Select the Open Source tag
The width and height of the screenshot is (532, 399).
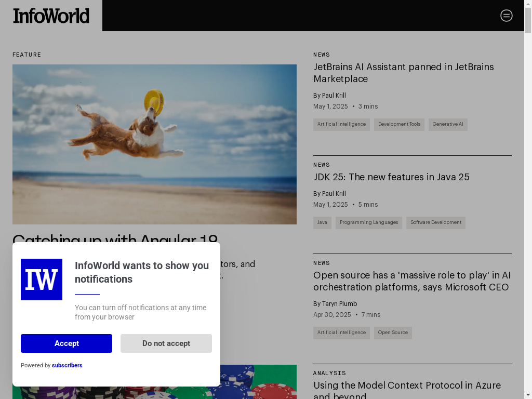pos(393,333)
